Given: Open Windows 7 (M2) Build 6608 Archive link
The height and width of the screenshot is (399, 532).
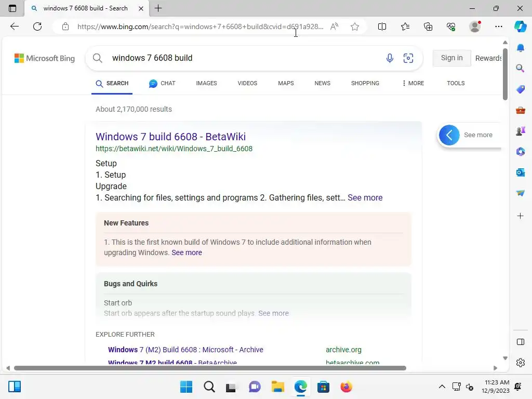Looking at the screenshot, I should [185, 350].
